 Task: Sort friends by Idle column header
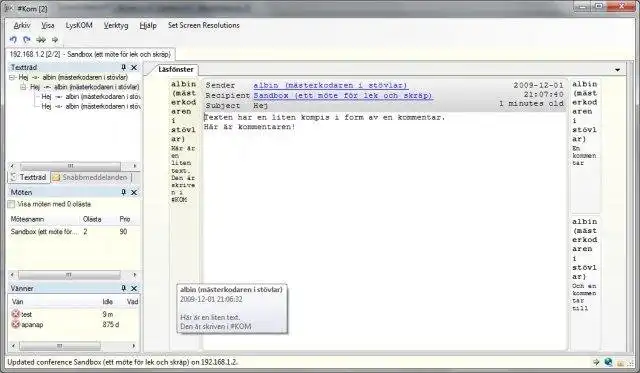pyautogui.click(x=112, y=302)
